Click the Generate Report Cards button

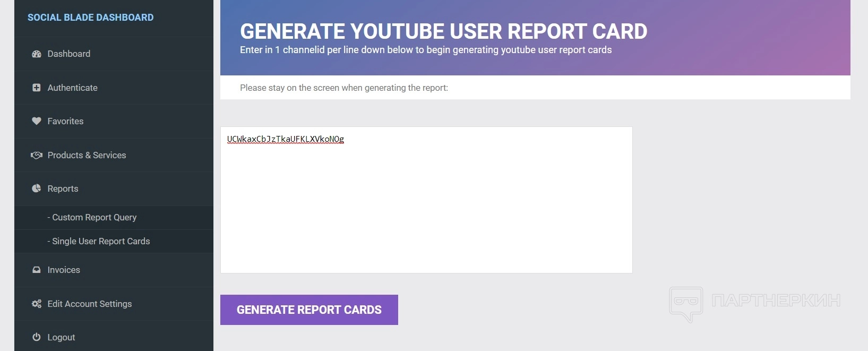(309, 310)
